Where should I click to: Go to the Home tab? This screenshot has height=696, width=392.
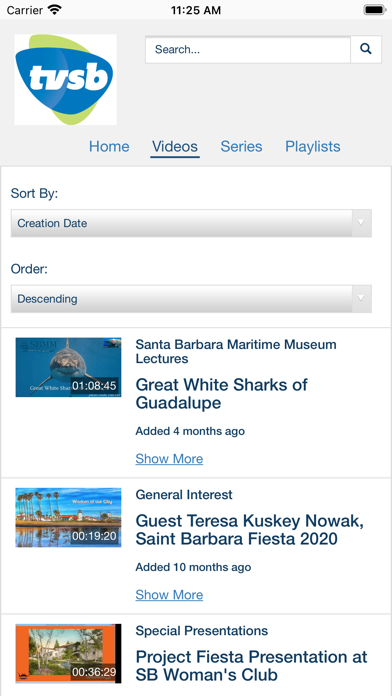(x=109, y=146)
